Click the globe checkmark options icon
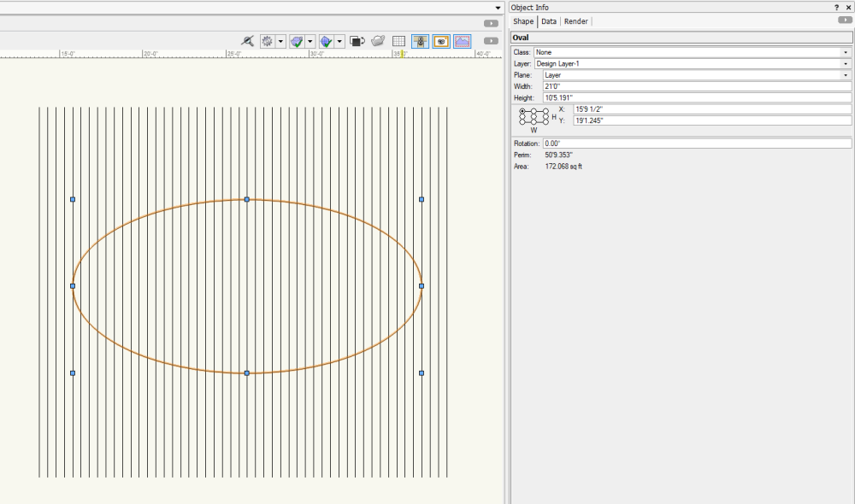Viewport: 855px width, 504px height. (x=326, y=41)
